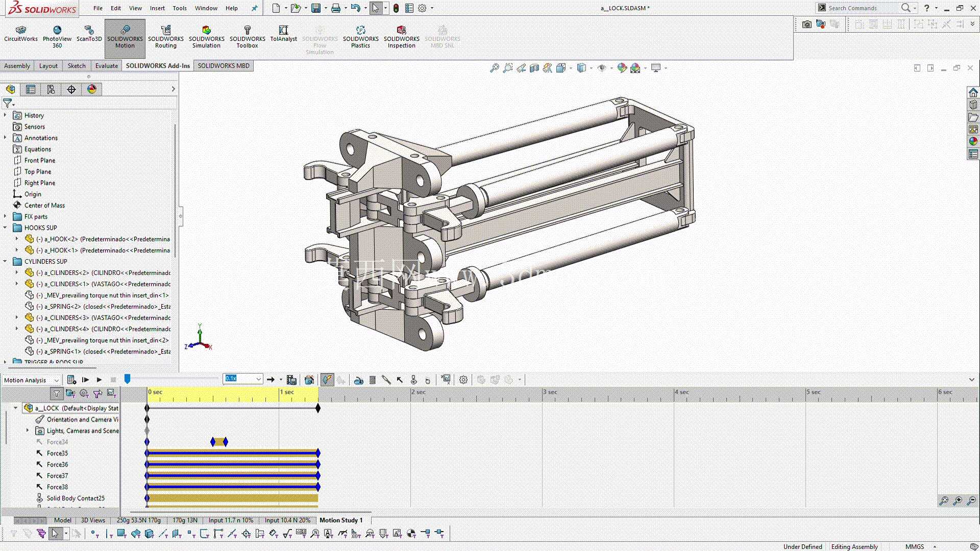
Task: Open the playback speed 0.1x dropdown
Action: tap(259, 379)
